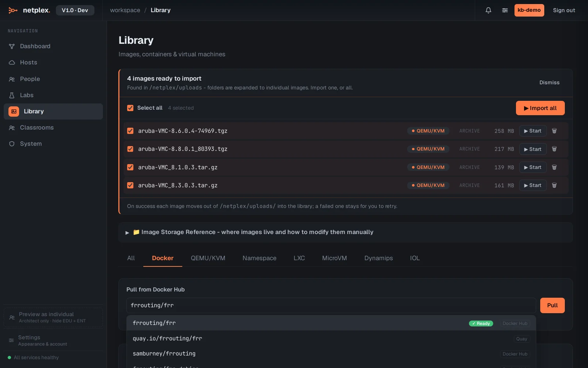The width and height of the screenshot is (588, 368).
Task: Open the kb-demo account badge
Action: tap(529, 10)
